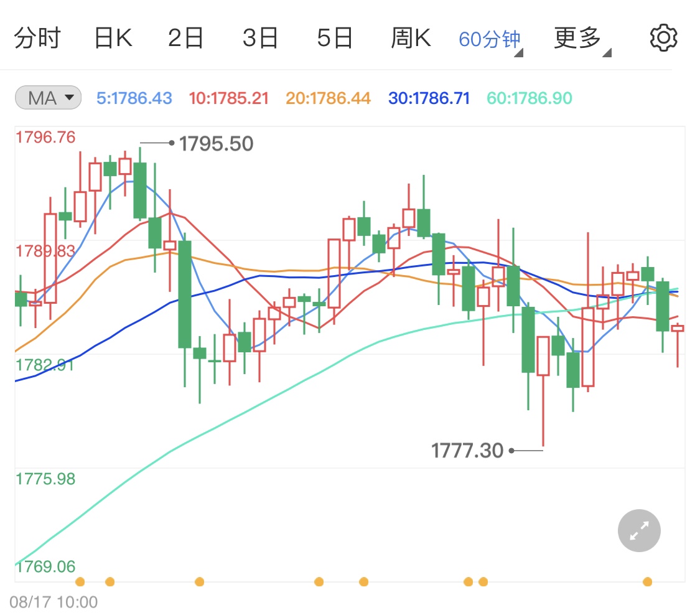
Task: Click the fullscreen expand icon on chart
Action: coord(639,530)
